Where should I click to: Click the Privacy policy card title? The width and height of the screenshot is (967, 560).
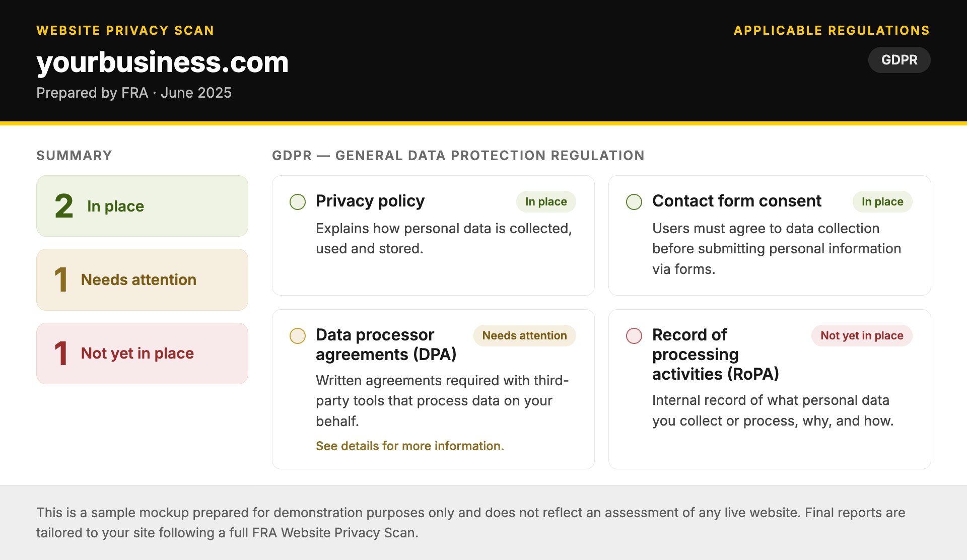click(370, 201)
